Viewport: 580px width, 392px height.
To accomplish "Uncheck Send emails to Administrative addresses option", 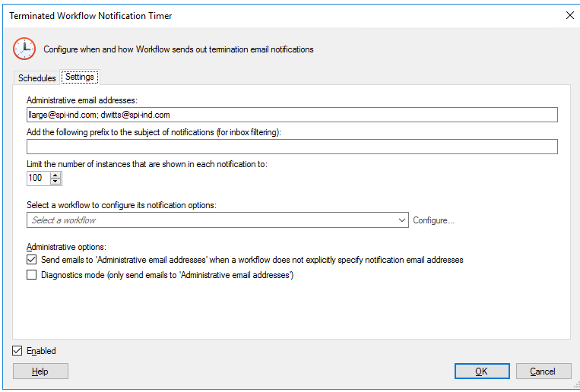I will pos(31,260).
